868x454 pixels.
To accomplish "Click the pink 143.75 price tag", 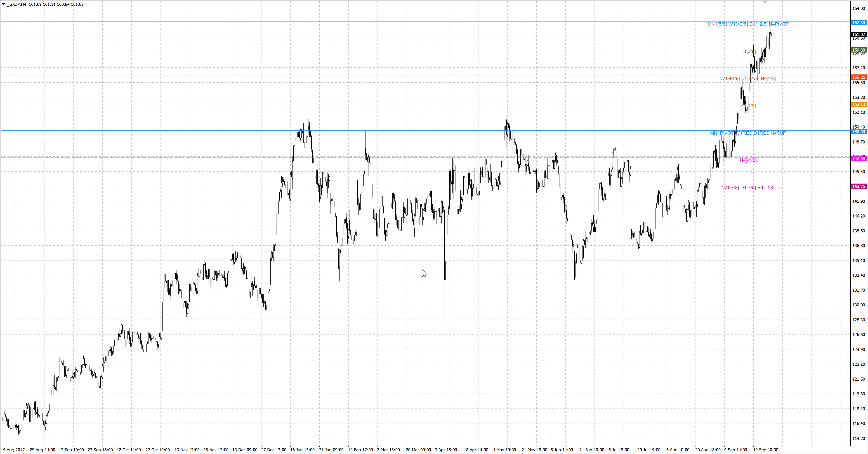I will (x=858, y=186).
